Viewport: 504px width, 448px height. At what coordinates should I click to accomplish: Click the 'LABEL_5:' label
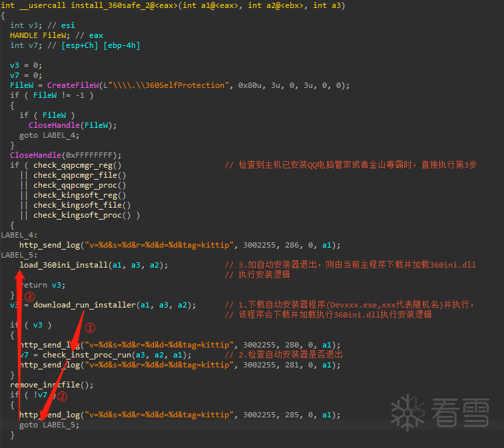point(19,255)
